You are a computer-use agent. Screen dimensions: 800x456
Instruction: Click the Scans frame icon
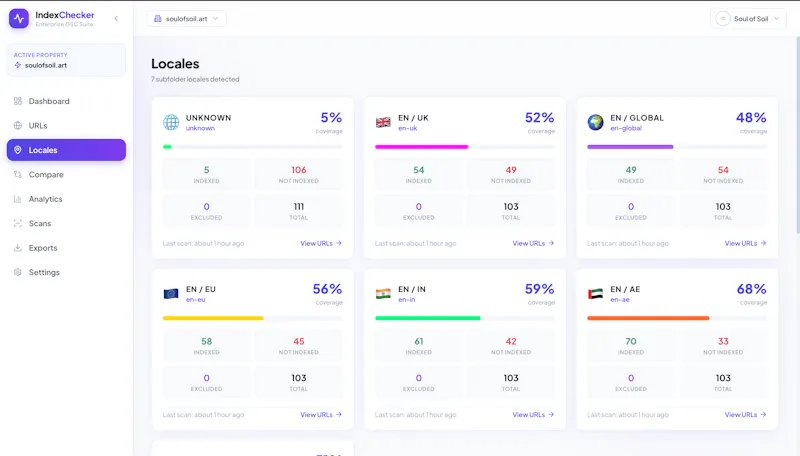[18, 223]
